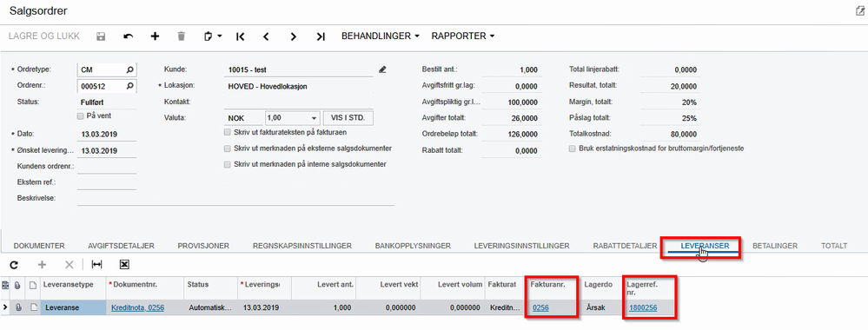Click the Ønsket levering date field

coord(107,150)
